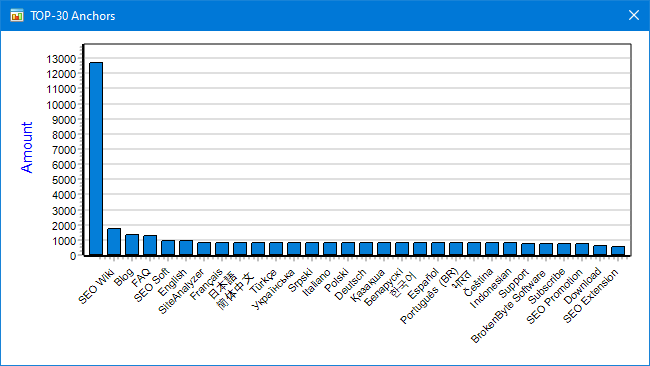Click the '日本語' axis label
Image resolution: width=650 pixels, height=366 pixels.
[x=223, y=285]
